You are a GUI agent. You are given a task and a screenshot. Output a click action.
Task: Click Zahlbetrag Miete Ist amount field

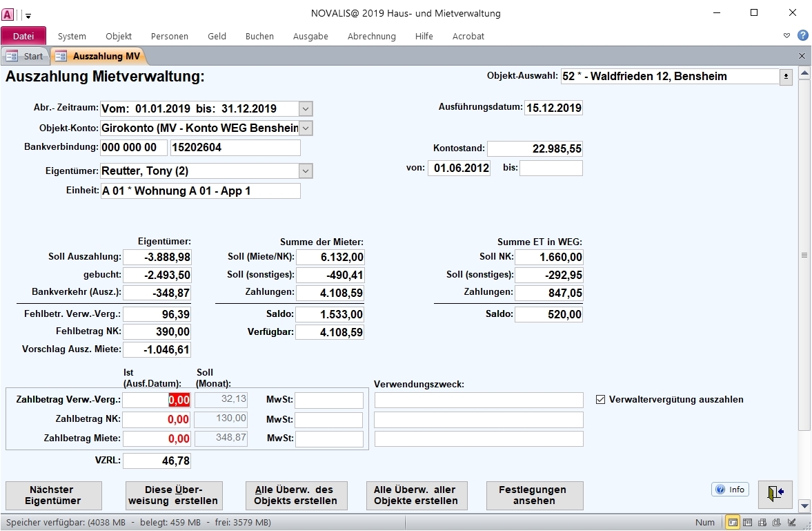point(157,438)
